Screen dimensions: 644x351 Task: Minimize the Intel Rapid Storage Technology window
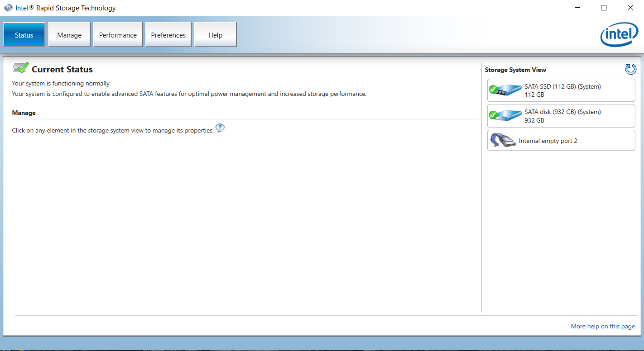click(x=577, y=8)
